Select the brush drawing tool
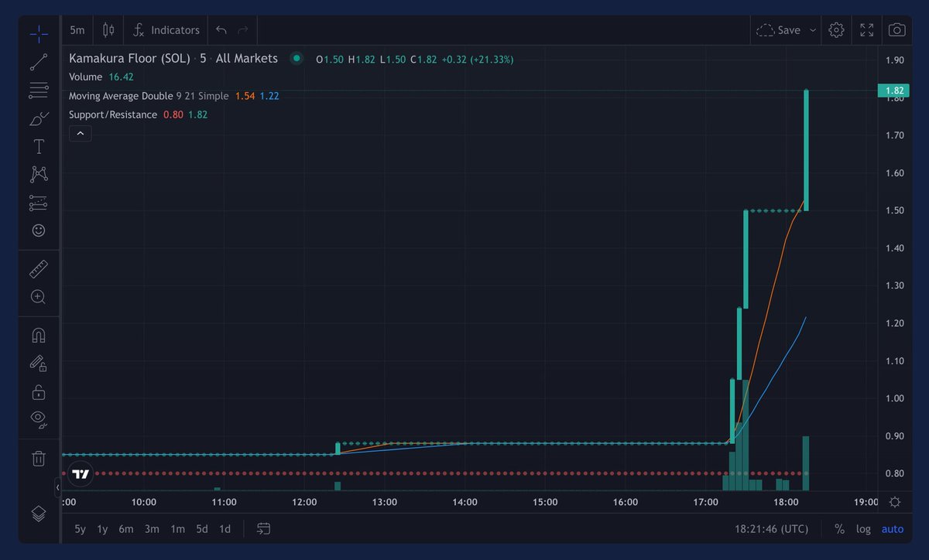 [39, 118]
